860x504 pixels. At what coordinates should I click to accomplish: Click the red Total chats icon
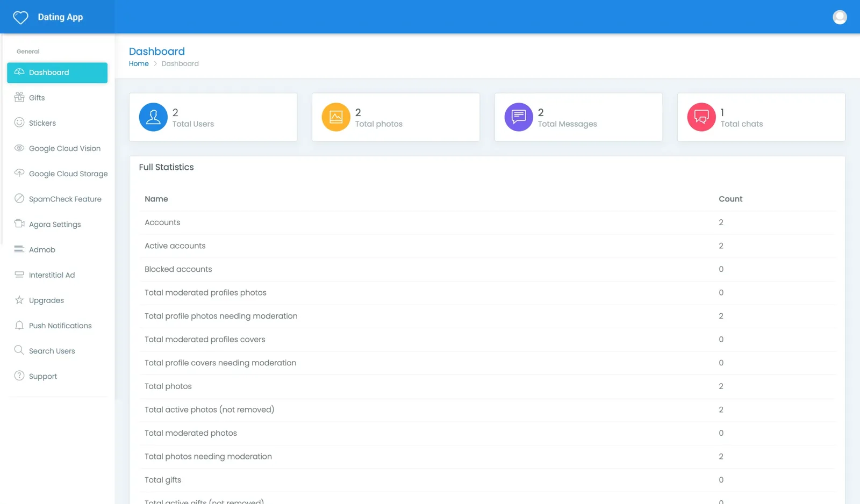701,117
